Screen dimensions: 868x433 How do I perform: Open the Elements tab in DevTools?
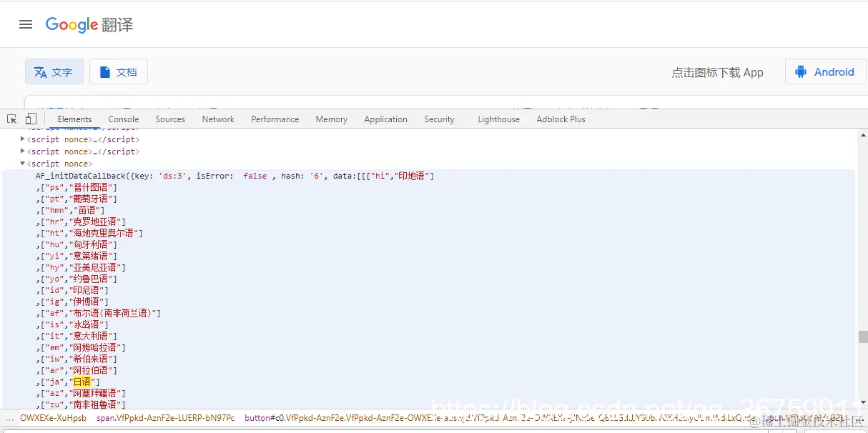(74, 119)
